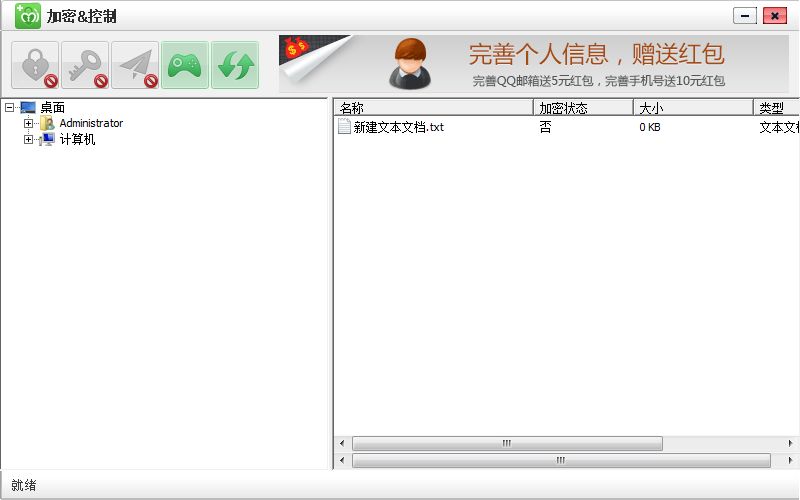Click the 计算机 computer icon in tree
This screenshot has width=800, height=500.
47,139
